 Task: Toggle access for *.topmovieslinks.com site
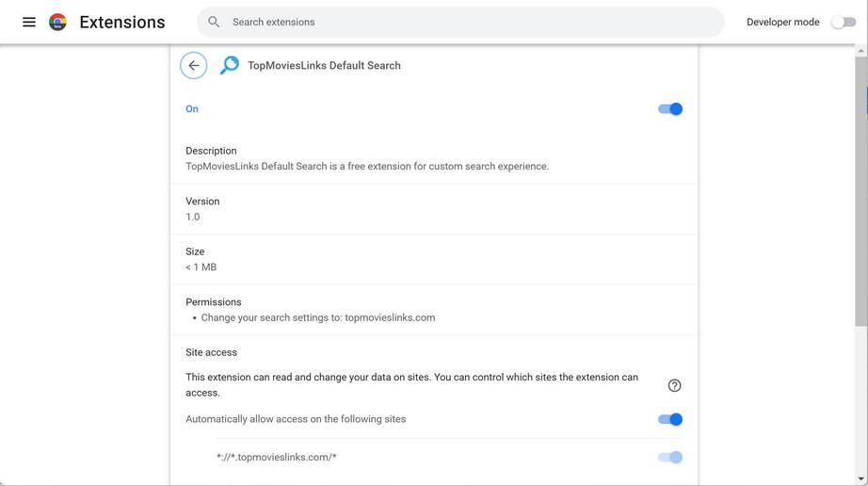[x=669, y=457]
